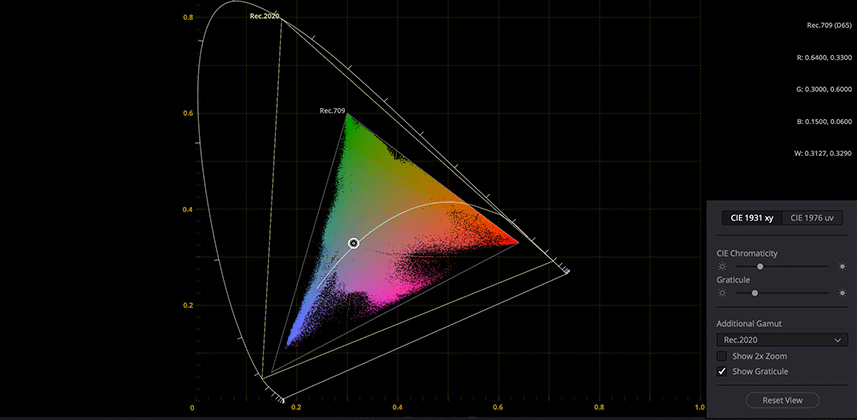Uncheck the Show Graticule checkbox

pos(722,371)
